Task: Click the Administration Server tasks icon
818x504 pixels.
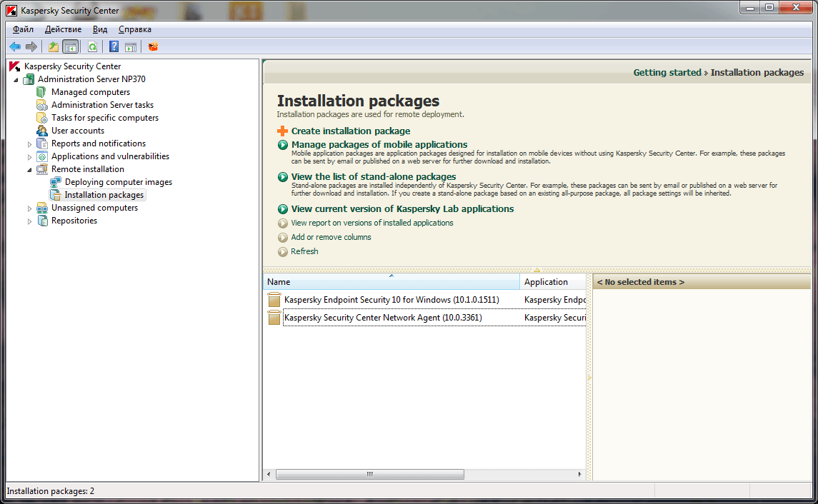Action: tap(41, 105)
